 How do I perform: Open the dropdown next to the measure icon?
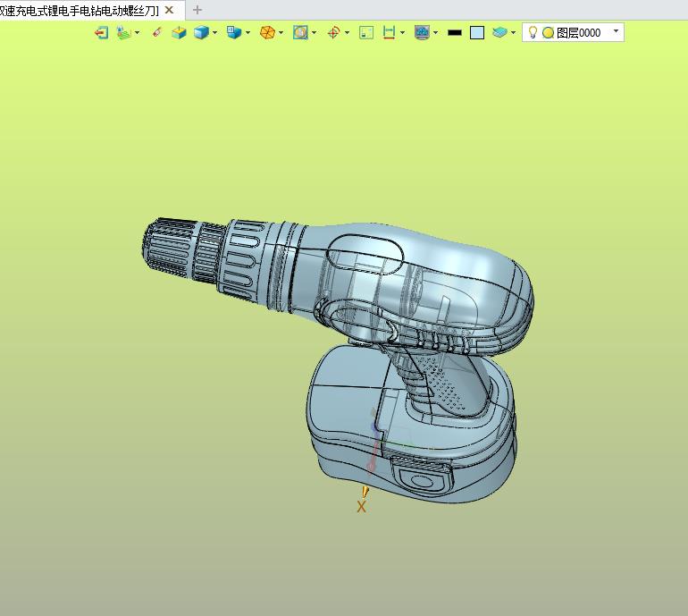click(402, 32)
